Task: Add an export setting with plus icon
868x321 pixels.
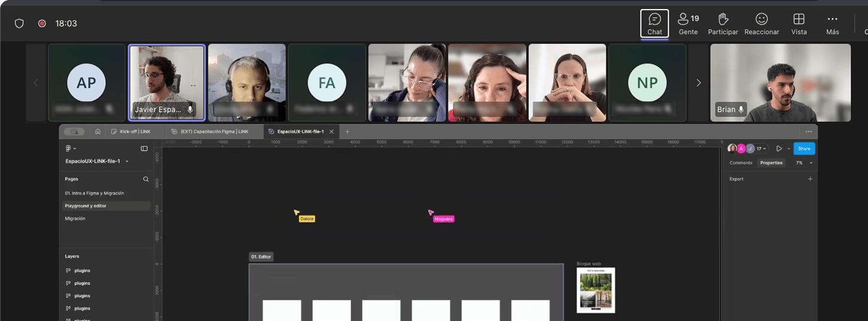Action: [x=811, y=179]
